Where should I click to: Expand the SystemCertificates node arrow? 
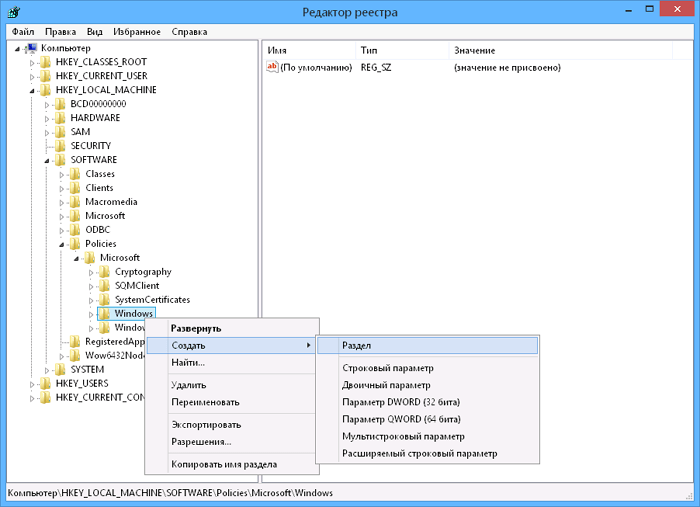[x=91, y=300]
